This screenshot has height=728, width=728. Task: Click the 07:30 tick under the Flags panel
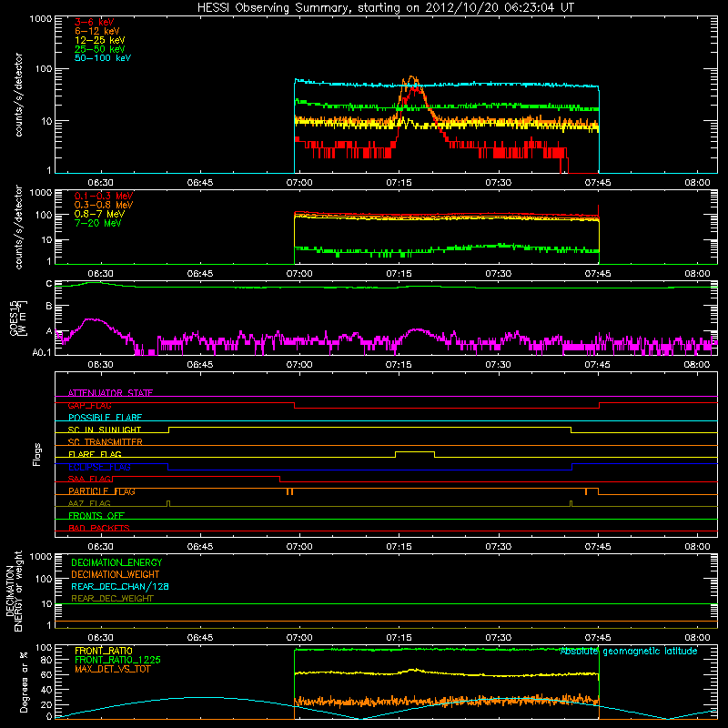[x=498, y=547]
